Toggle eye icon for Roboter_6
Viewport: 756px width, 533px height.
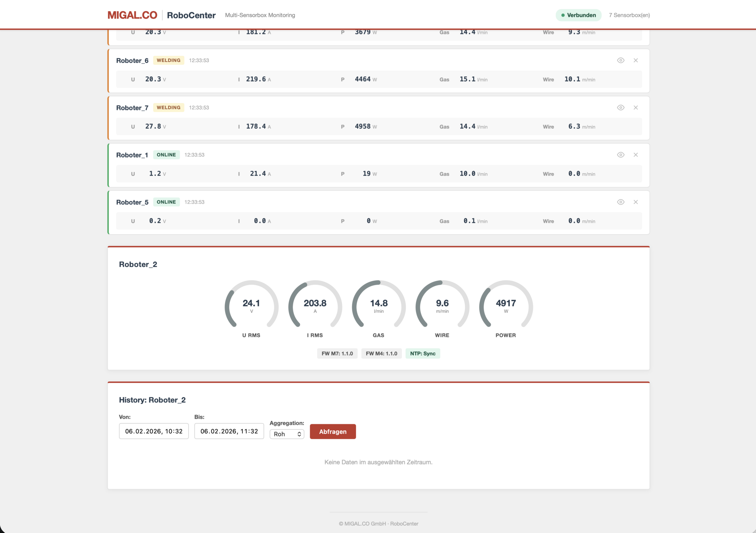pos(620,60)
